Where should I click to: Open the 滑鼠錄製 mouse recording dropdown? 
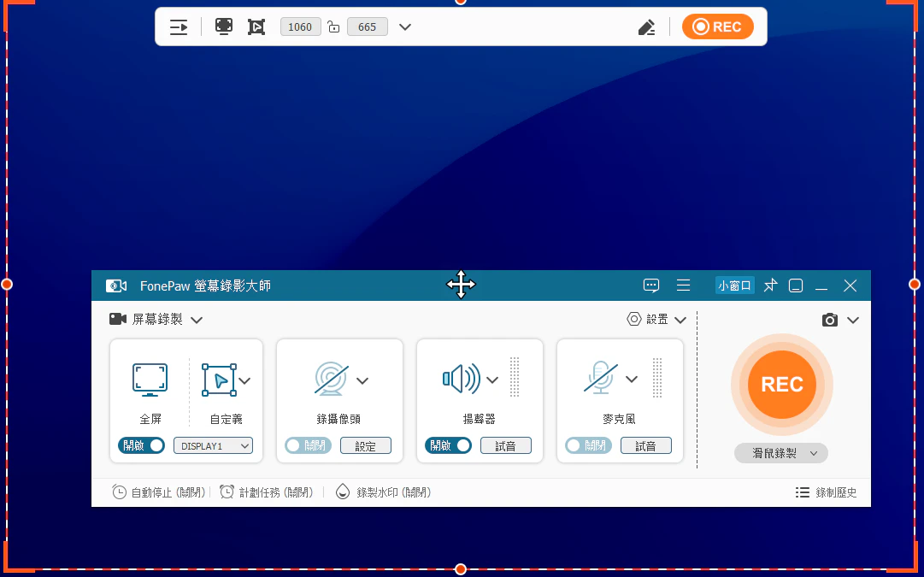click(780, 453)
